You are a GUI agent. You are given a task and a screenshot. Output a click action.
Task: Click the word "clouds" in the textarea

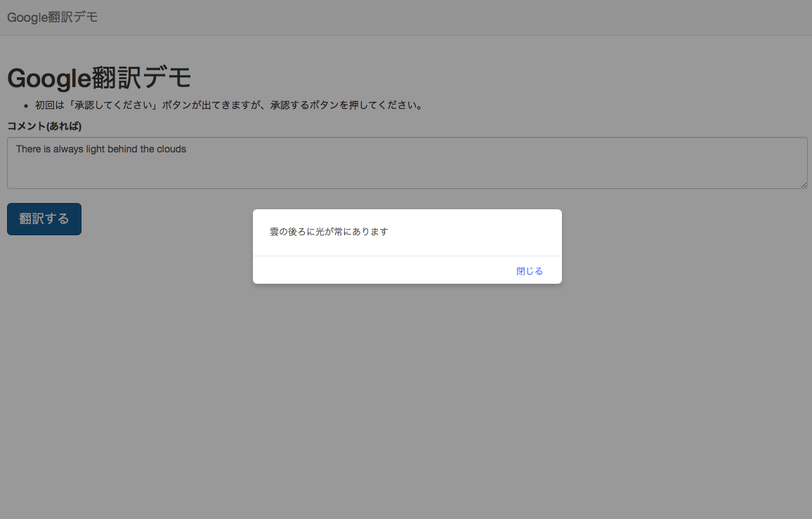(171, 149)
